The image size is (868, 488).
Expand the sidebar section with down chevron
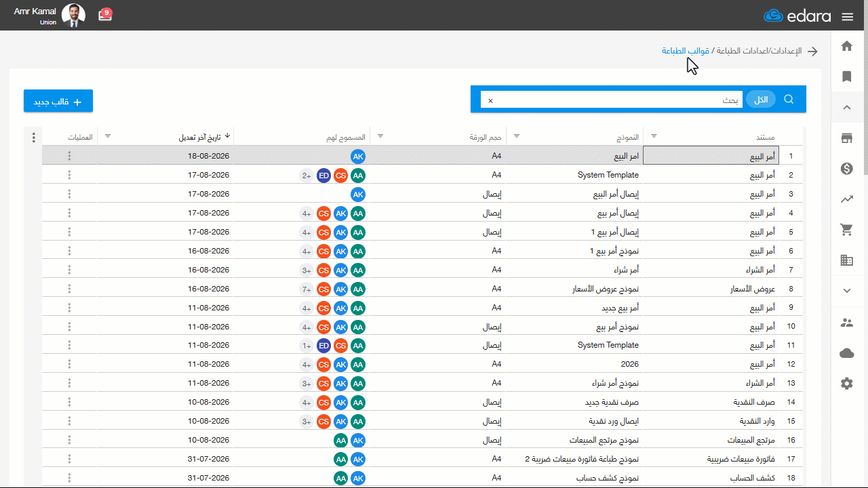coord(846,290)
